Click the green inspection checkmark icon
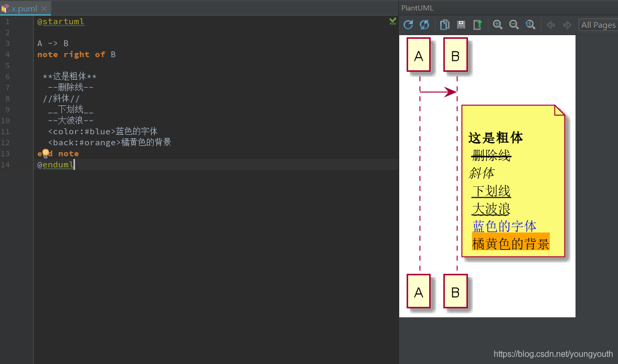This screenshot has width=618, height=364. coord(392,22)
